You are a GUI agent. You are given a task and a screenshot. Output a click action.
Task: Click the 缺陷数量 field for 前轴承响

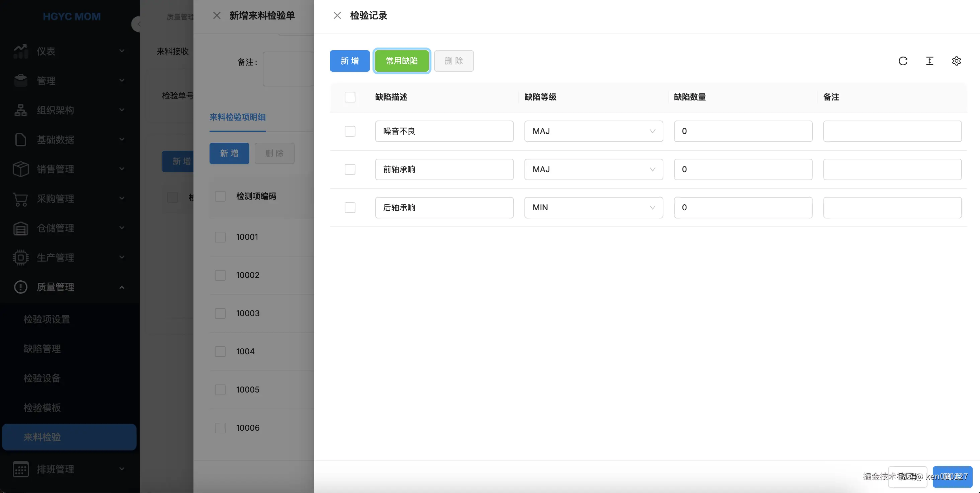point(743,169)
